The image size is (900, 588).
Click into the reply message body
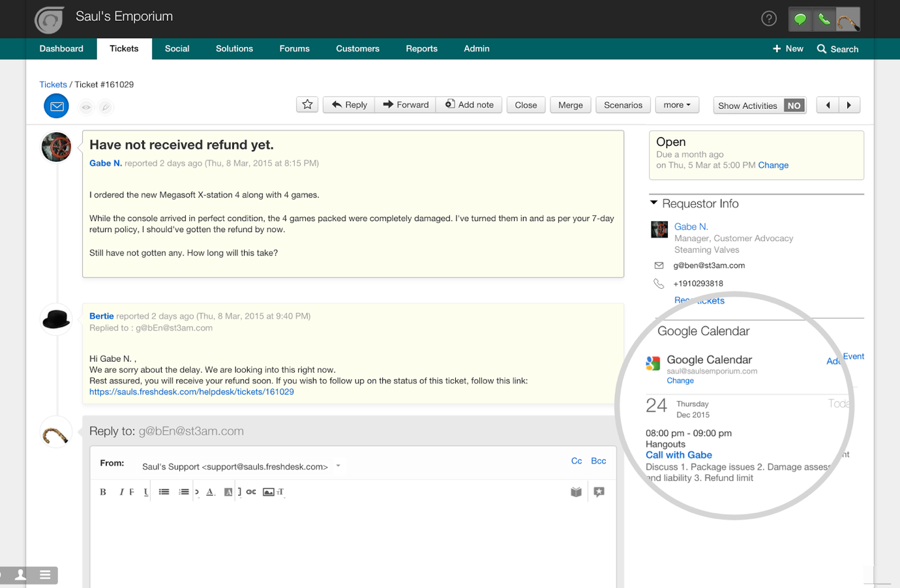(353, 546)
